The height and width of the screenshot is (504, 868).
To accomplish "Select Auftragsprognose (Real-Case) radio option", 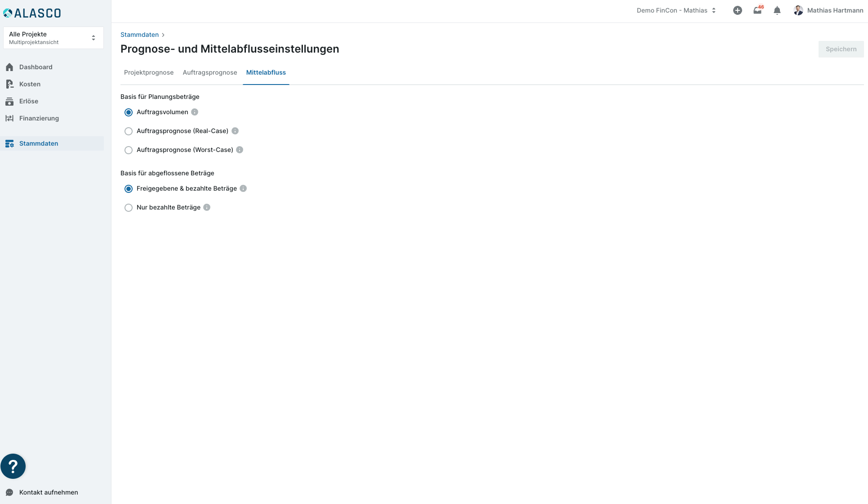I will coord(129,131).
